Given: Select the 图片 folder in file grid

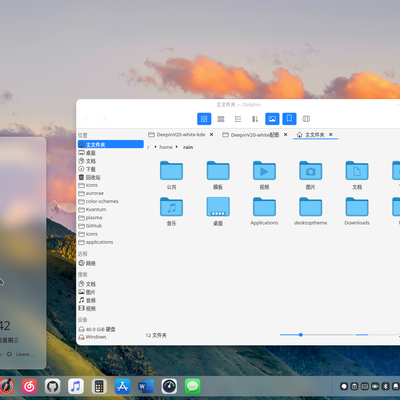Looking at the screenshot, I should [311, 175].
